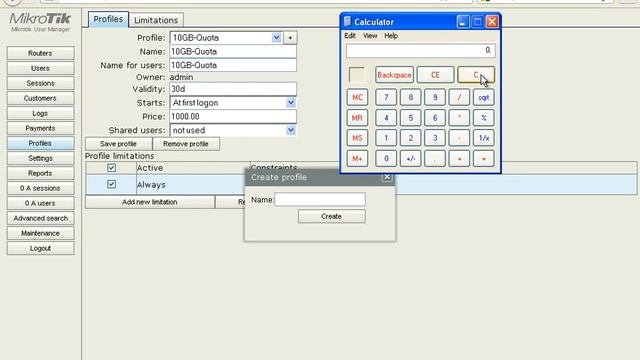Click Create in the Create profile dialog
640x360 pixels.
[331, 216]
